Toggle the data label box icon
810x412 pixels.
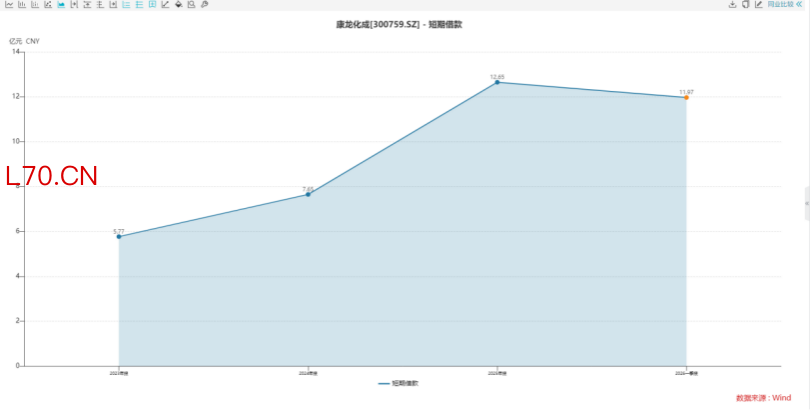coord(152,4)
